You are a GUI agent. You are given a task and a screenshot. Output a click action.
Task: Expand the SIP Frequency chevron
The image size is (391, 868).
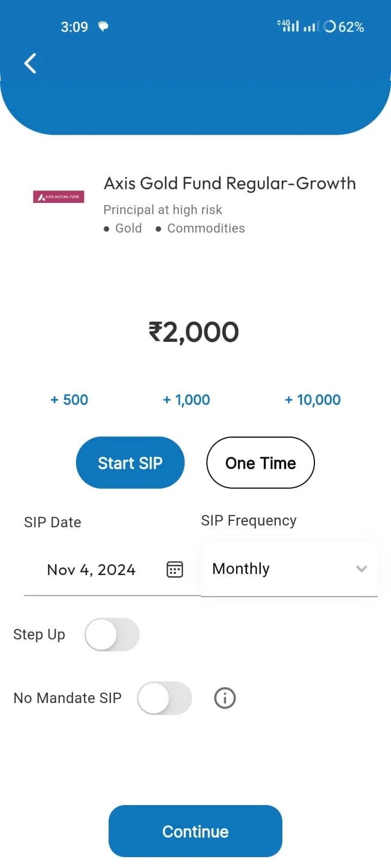[x=361, y=569]
